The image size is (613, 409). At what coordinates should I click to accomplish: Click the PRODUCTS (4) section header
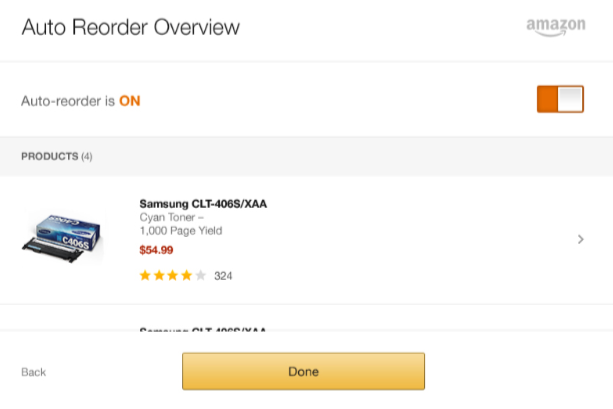coord(57,156)
